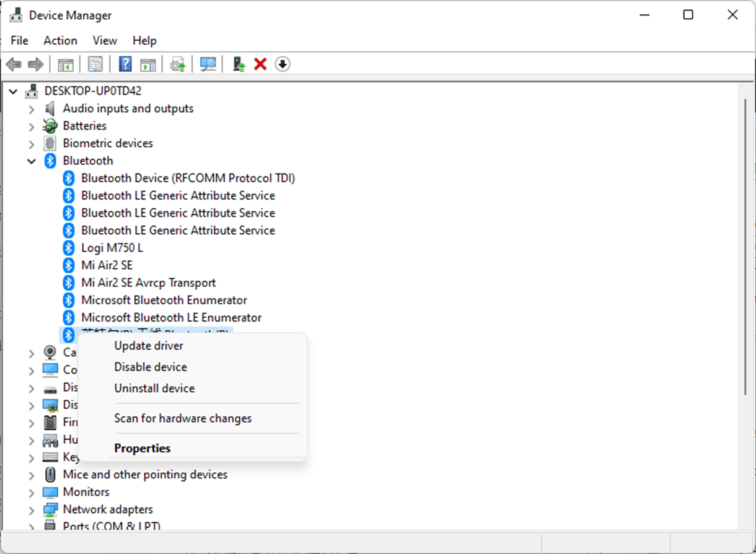
Task: Expand the Ports (COM & LPT) category
Action: click(x=32, y=527)
